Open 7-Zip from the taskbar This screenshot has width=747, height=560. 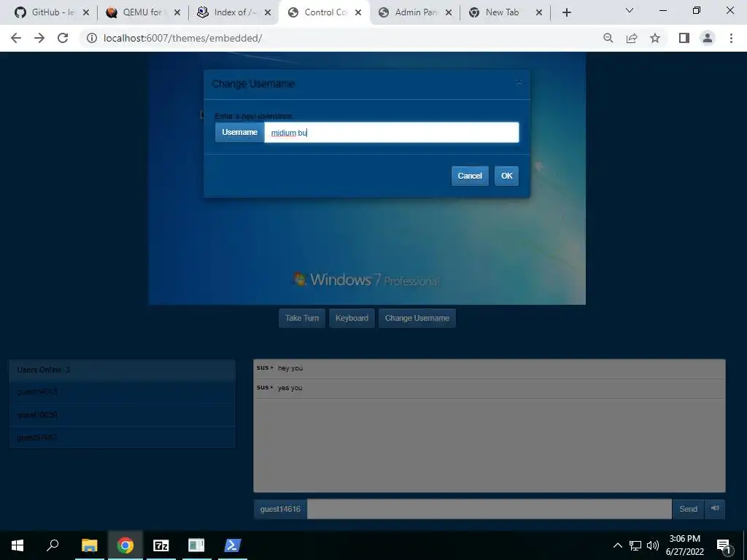pyautogui.click(x=161, y=545)
